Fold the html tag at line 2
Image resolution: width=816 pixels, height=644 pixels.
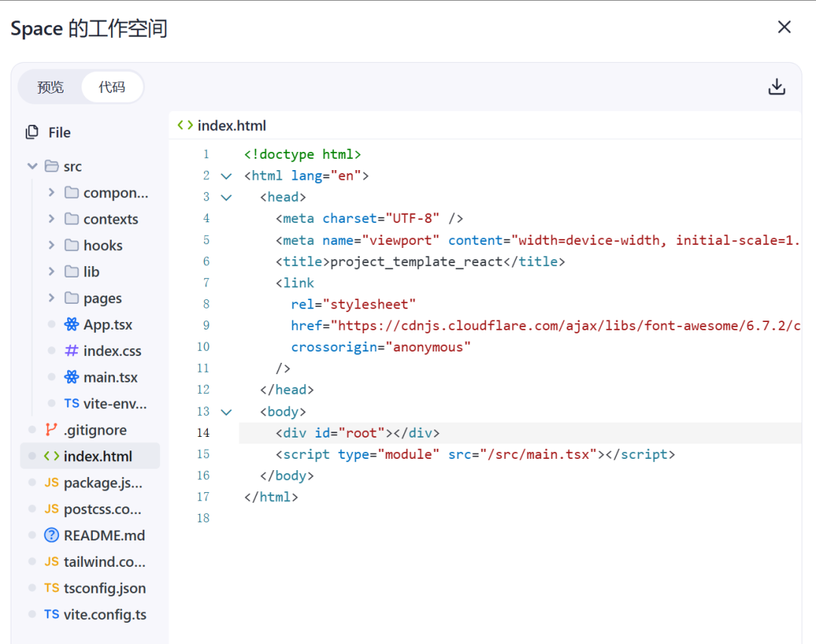[x=227, y=176]
